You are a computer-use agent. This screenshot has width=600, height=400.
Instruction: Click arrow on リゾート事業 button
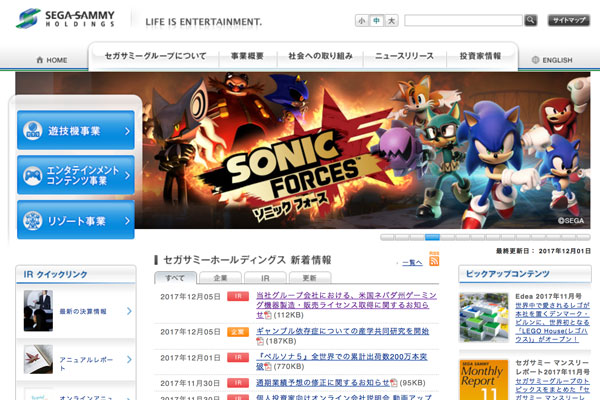(127, 221)
